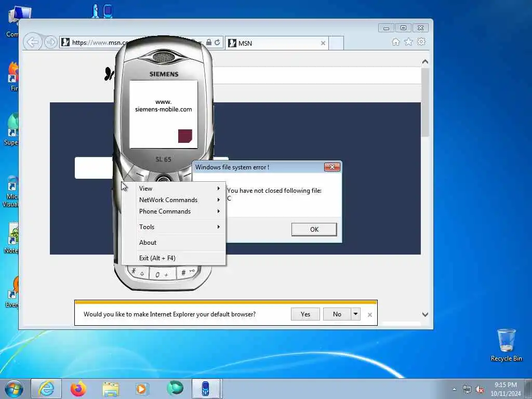Select the MSN browser tab
The width and height of the screenshot is (532, 399).
(276, 43)
